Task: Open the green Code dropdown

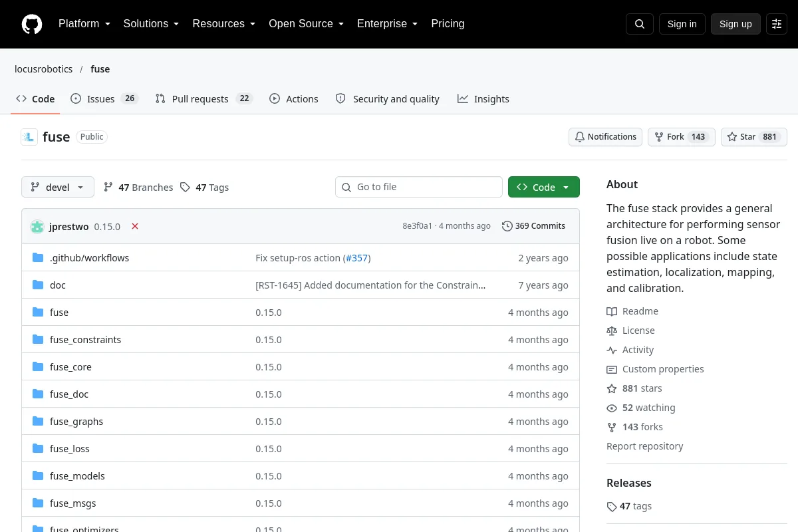Action: pyautogui.click(x=544, y=188)
